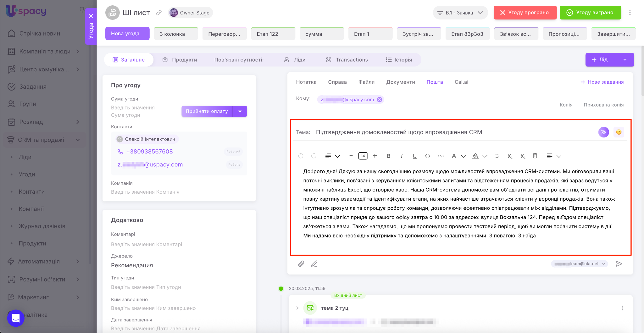The width and height of the screenshot is (644, 333).
Task: Click the Угоду виграно button
Action: point(590,13)
